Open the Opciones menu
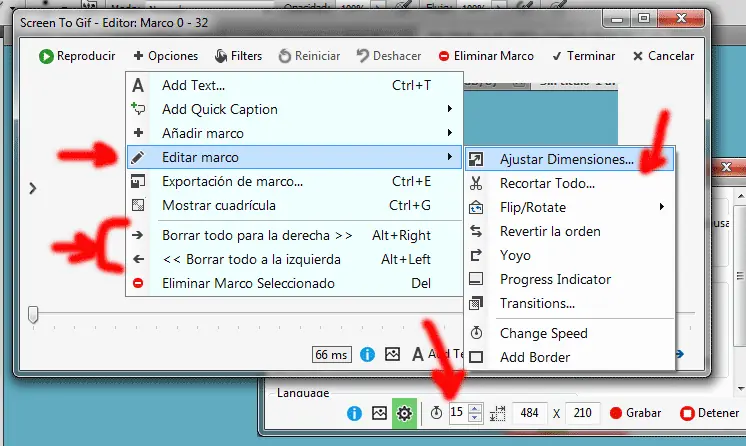 166,56
